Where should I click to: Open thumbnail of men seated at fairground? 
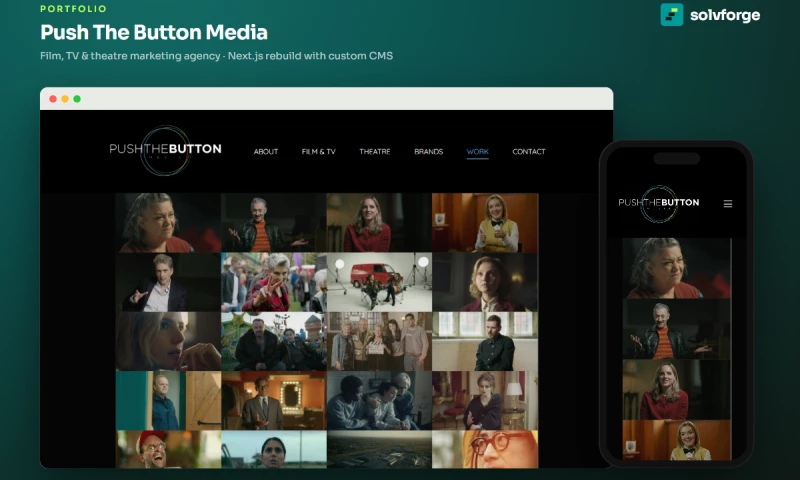coord(274,341)
